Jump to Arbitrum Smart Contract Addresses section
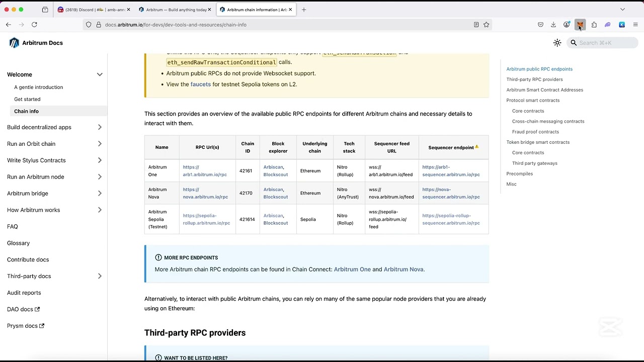Screen dimensions: 644x362 pyautogui.click(x=545, y=90)
